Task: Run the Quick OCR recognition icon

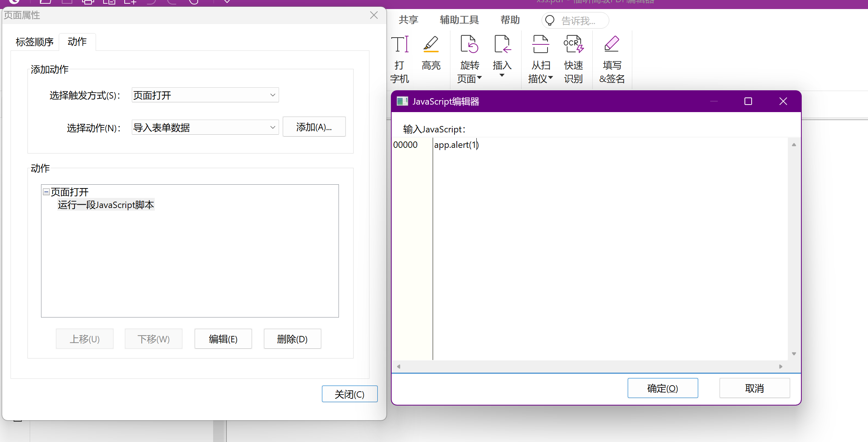Action: pos(573,45)
